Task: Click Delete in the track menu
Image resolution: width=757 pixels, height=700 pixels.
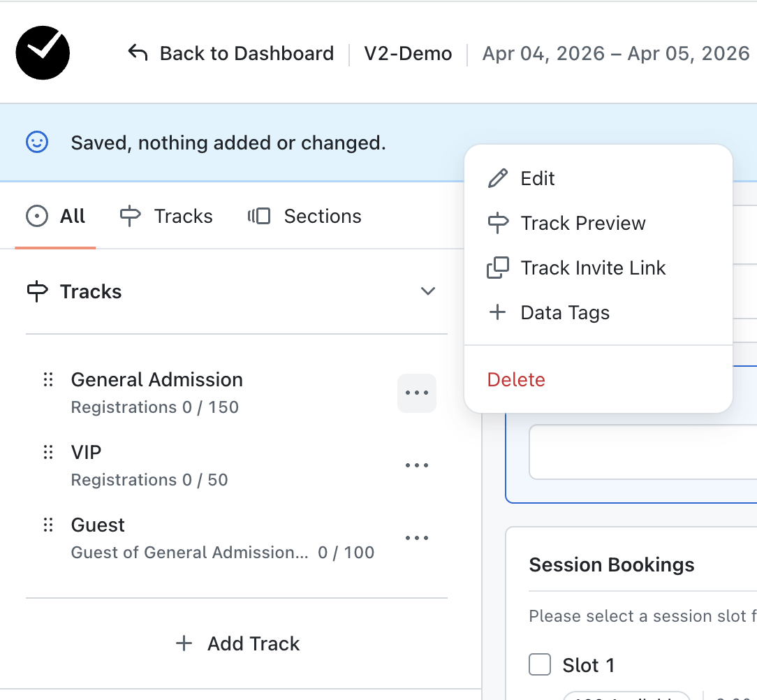Action: (x=516, y=380)
